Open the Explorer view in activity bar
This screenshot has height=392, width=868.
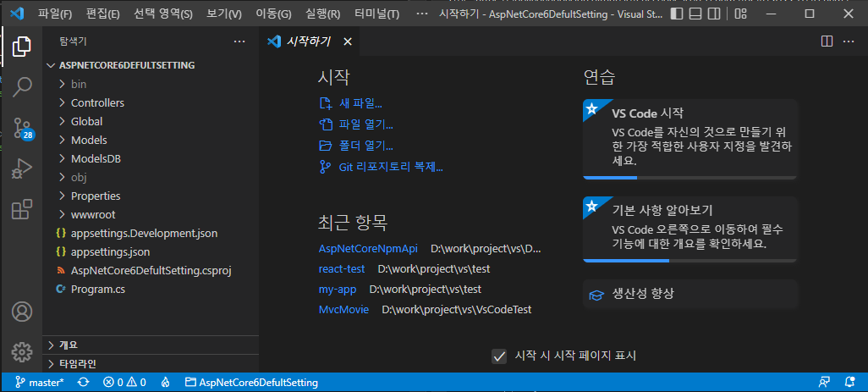22,47
